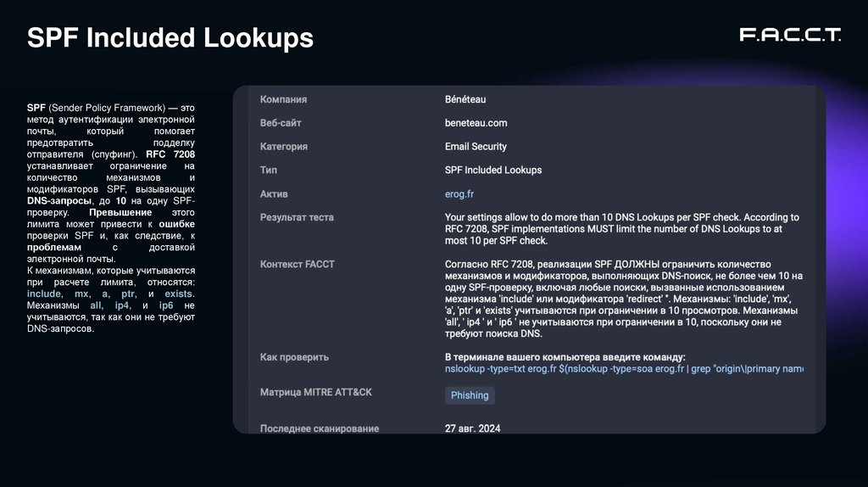Click the beneteau.com website value

(x=476, y=123)
